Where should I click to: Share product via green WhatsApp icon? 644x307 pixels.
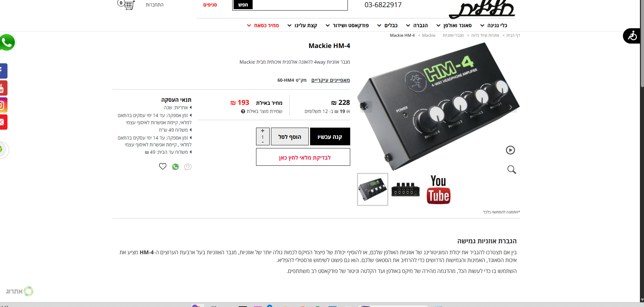pos(175,167)
